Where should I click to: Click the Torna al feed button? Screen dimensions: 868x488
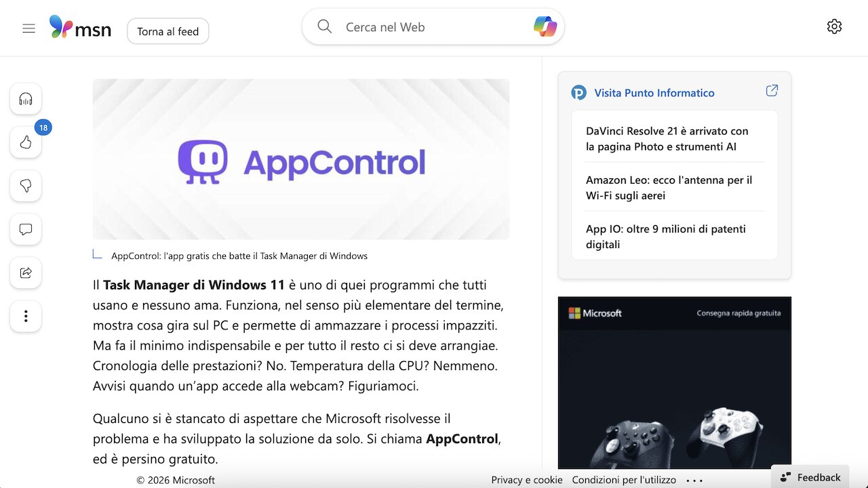click(x=168, y=31)
